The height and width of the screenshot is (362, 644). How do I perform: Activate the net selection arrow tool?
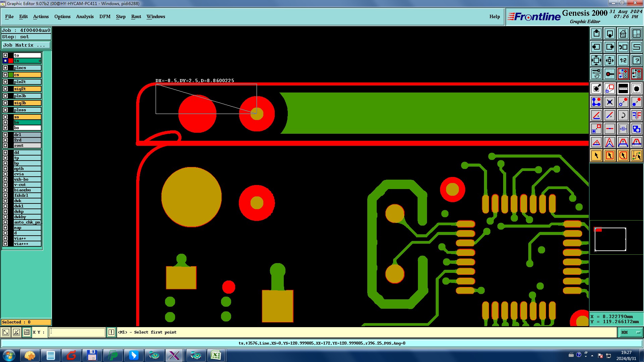(636, 156)
